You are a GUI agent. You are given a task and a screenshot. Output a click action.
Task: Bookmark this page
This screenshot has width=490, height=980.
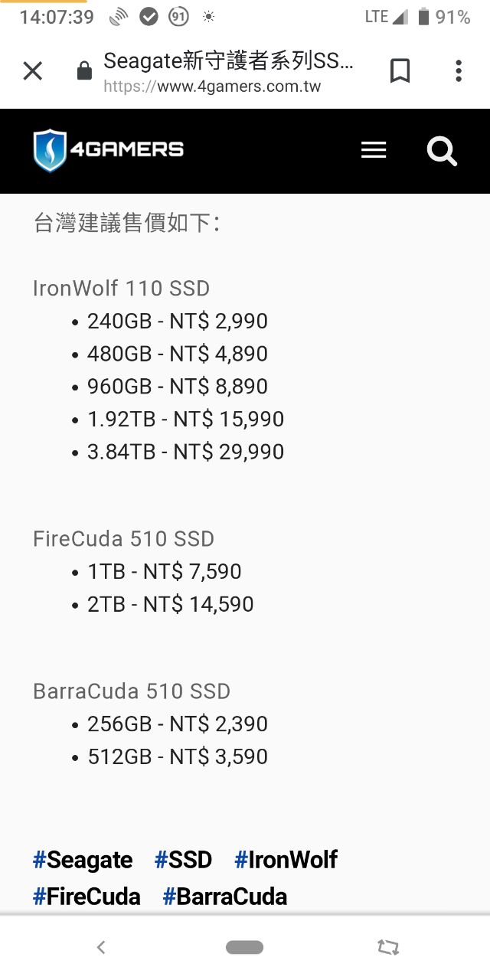click(400, 71)
